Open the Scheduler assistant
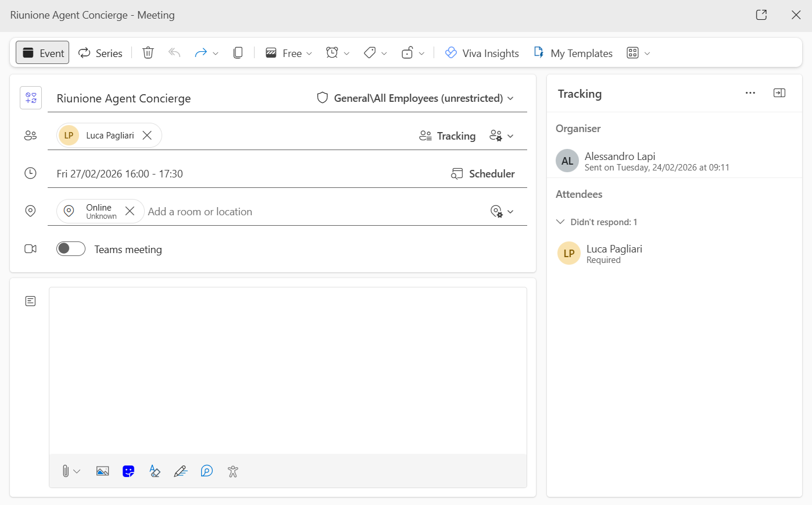812x505 pixels. point(483,173)
